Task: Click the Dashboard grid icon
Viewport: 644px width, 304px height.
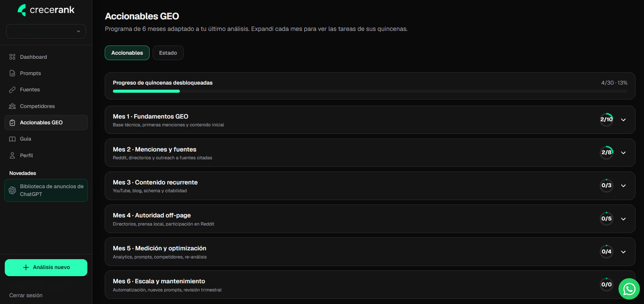Action: [x=12, y=57]
